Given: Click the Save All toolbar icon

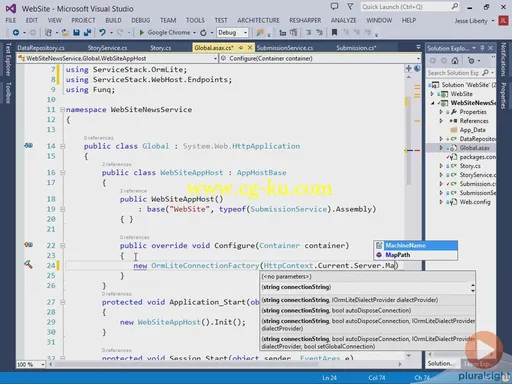Looking at the screenshot, I should (x=87, y=32).
